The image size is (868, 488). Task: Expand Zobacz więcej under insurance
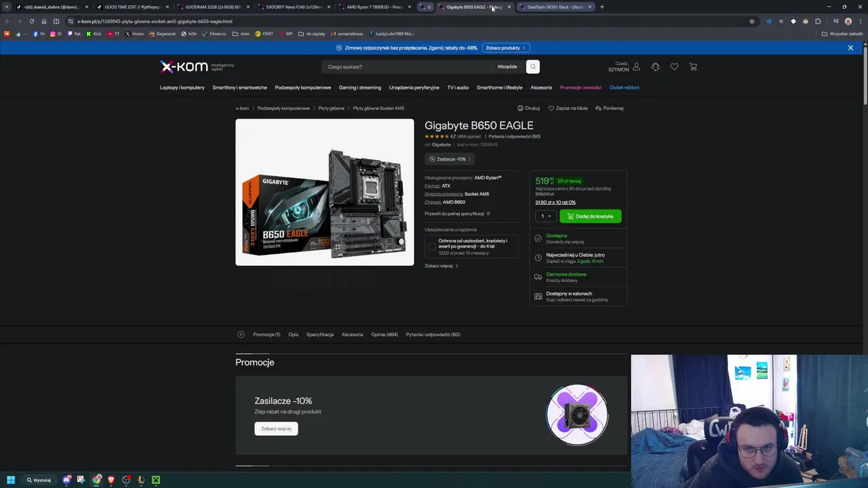[x=441, y=266]
